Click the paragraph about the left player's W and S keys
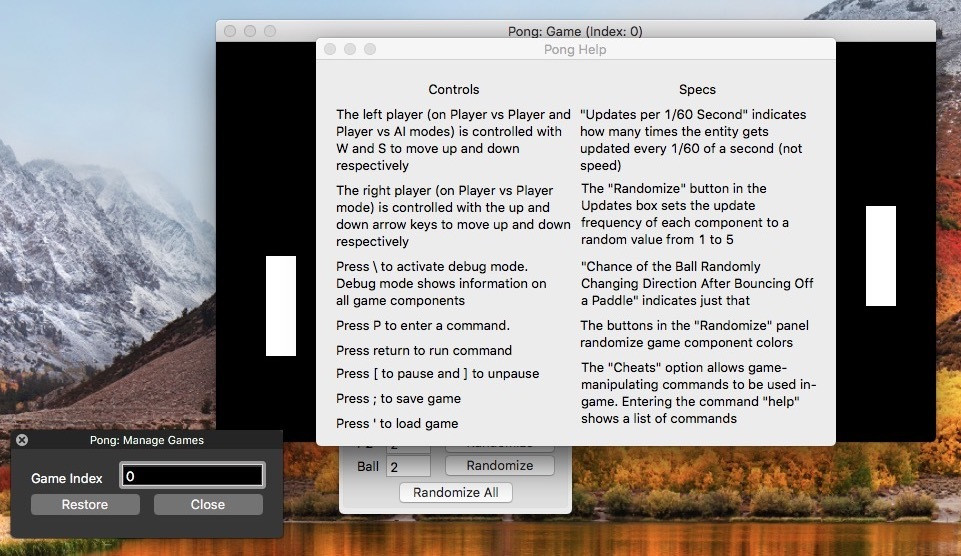The height and width of the screenshot is (556, 961). click(x=453, y=140)
